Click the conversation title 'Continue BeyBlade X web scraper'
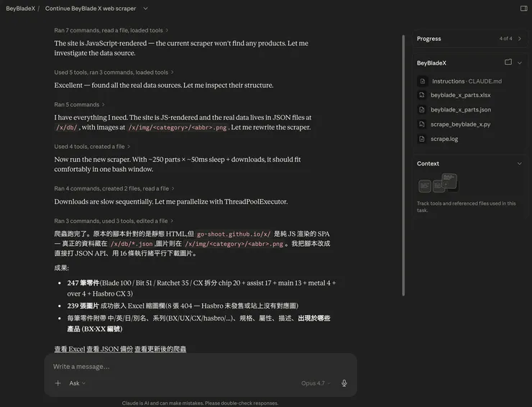 coord(91,9)
